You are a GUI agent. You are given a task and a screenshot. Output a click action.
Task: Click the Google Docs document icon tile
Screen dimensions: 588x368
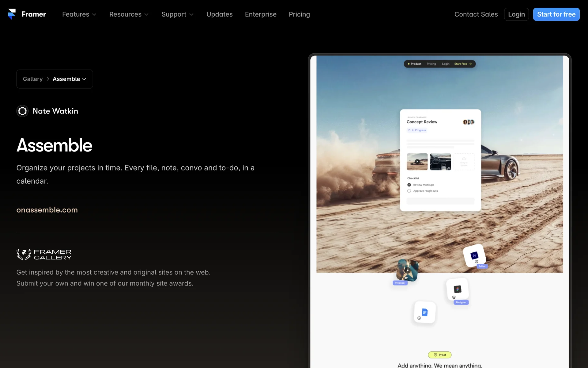pos(424,312)
